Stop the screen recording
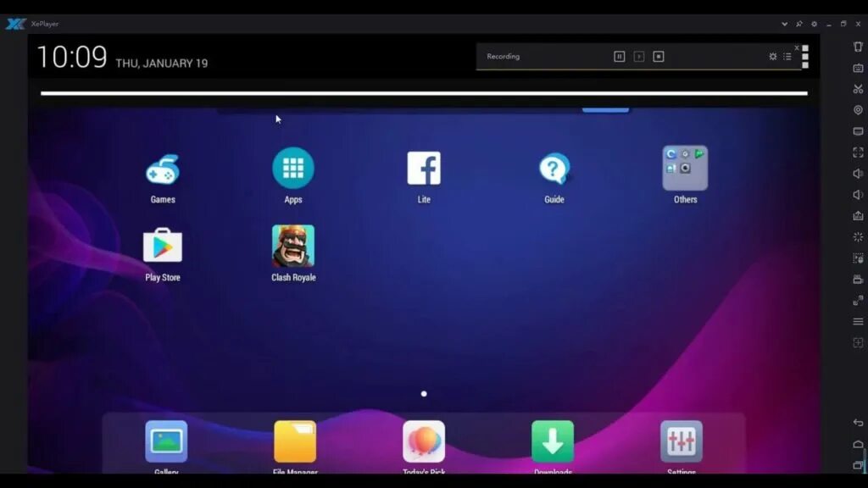Image resolution: width=868 pixels, height=488 pixels. (658, 57)
